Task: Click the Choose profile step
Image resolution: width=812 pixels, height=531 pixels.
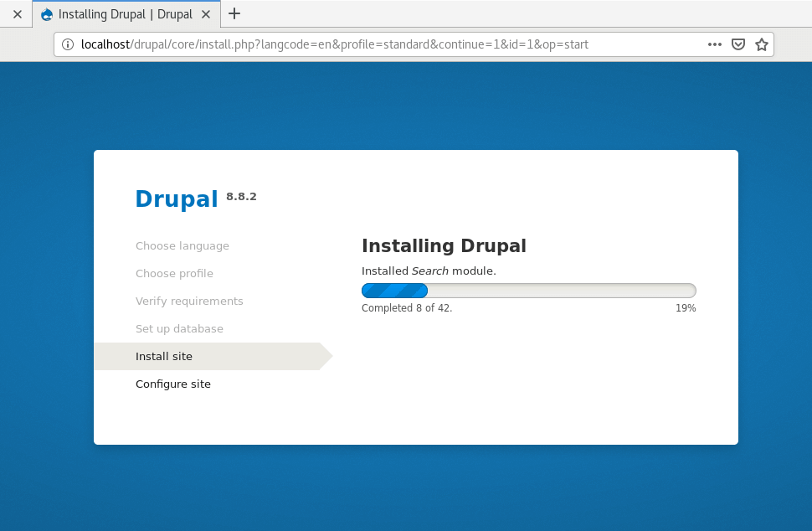Action: click(x=174, y=274)
